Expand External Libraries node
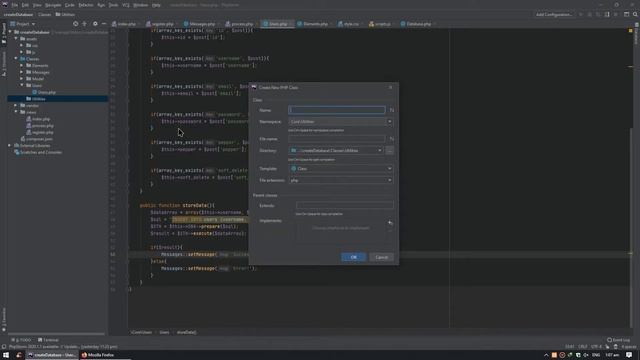This screenshot has height=360, width=640. pyautogui.click(x=10, y=145)
